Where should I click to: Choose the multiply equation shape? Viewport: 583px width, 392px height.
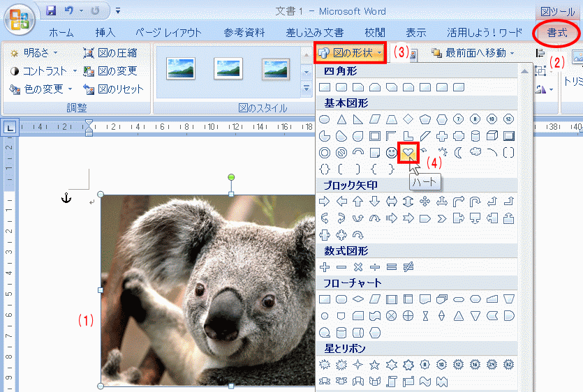[357, 266]
